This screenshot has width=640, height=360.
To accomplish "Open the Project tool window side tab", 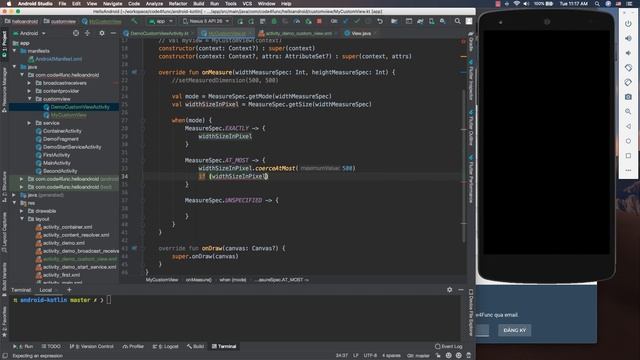I will (4, 44).
